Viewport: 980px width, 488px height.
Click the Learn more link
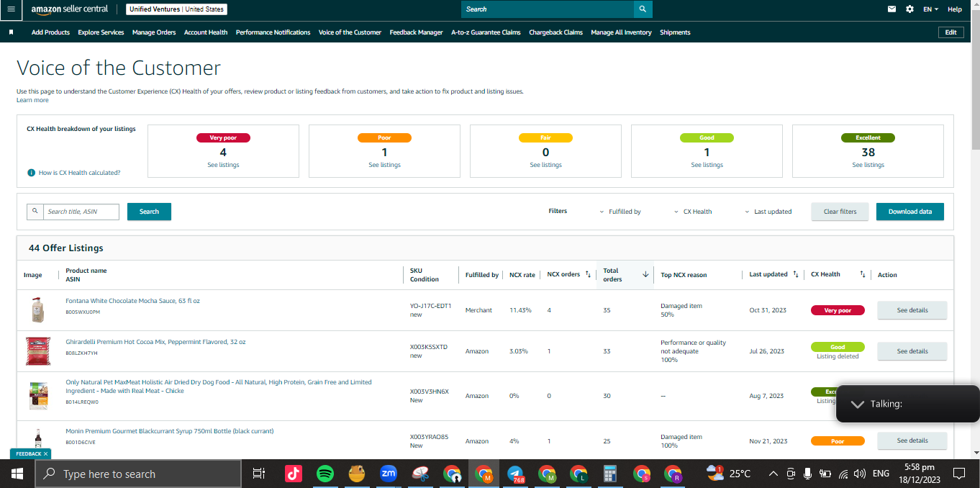point(32,100)
